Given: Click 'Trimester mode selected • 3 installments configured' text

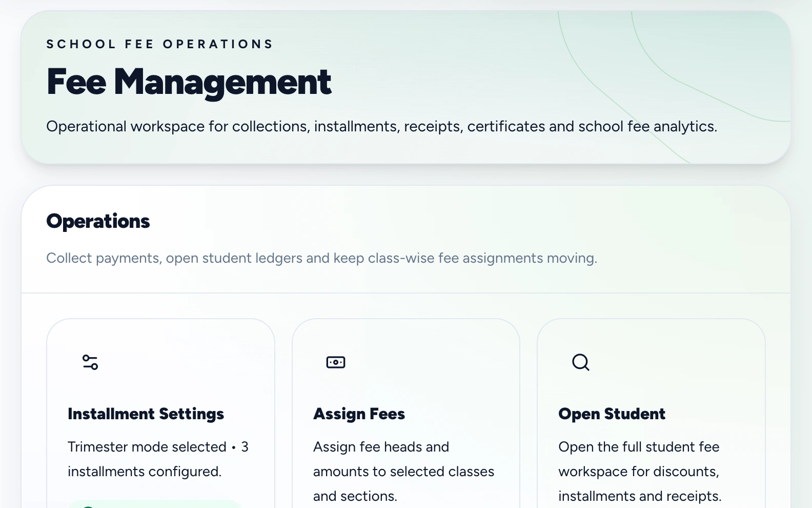Looking at the screenshot, I should [x=158, y=459].
